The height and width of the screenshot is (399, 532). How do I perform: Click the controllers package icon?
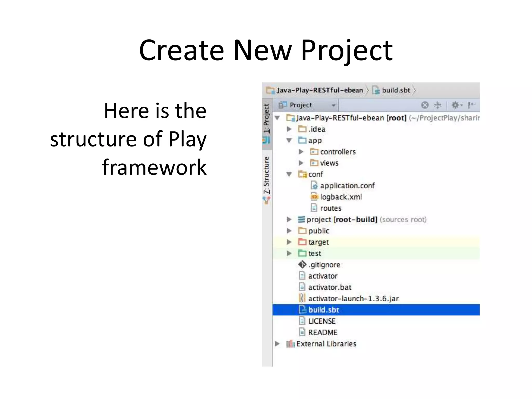click(314, 151)
